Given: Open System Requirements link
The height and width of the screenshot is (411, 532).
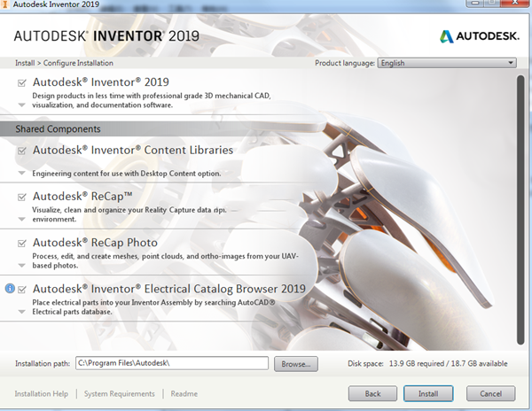Looking at the screenshot, I should point(120,393).
